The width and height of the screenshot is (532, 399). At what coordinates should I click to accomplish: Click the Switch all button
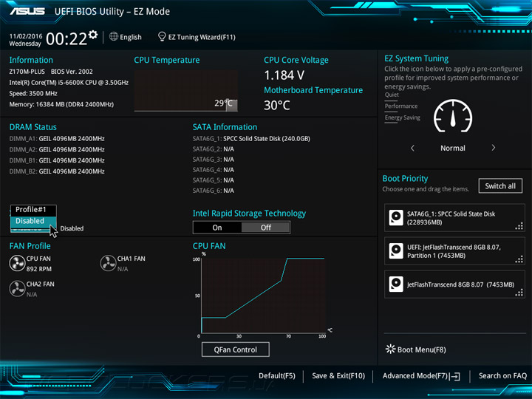[500, 186]
